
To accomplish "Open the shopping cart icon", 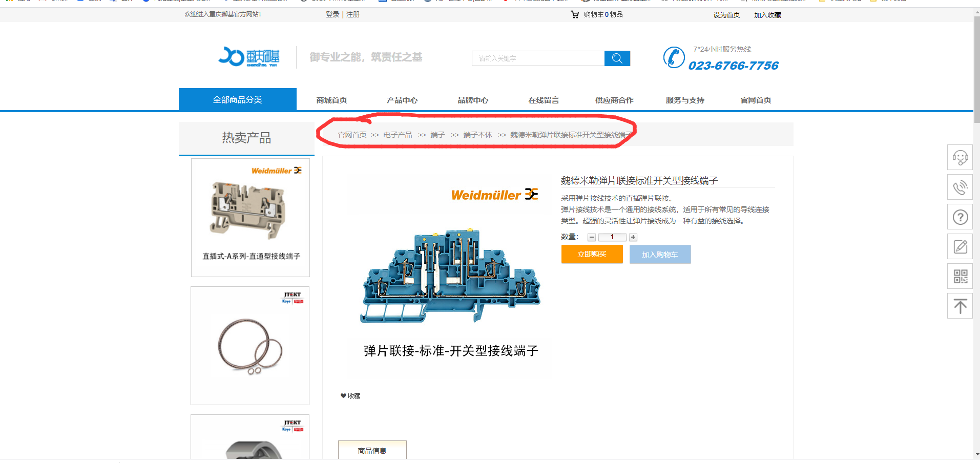I will click(575, 14).
